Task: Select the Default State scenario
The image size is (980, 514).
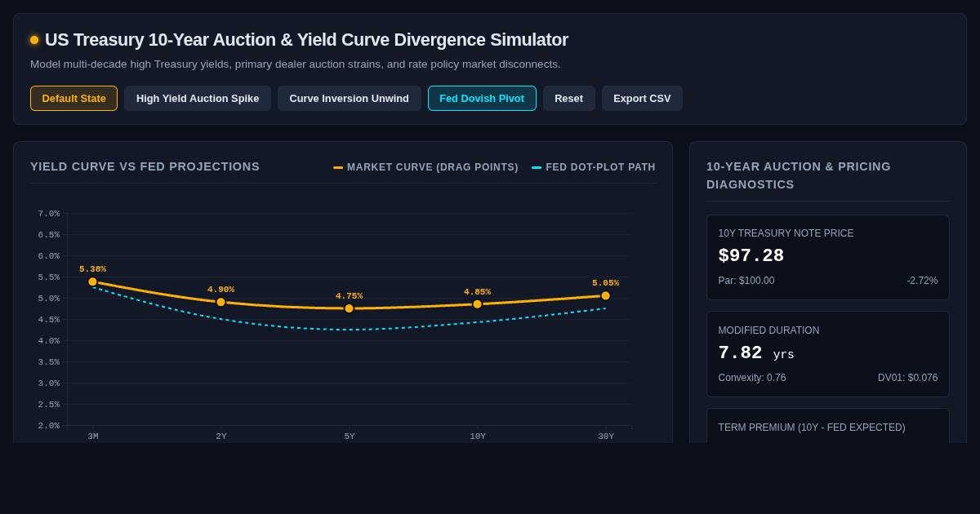Action: [x=73, y=99]
